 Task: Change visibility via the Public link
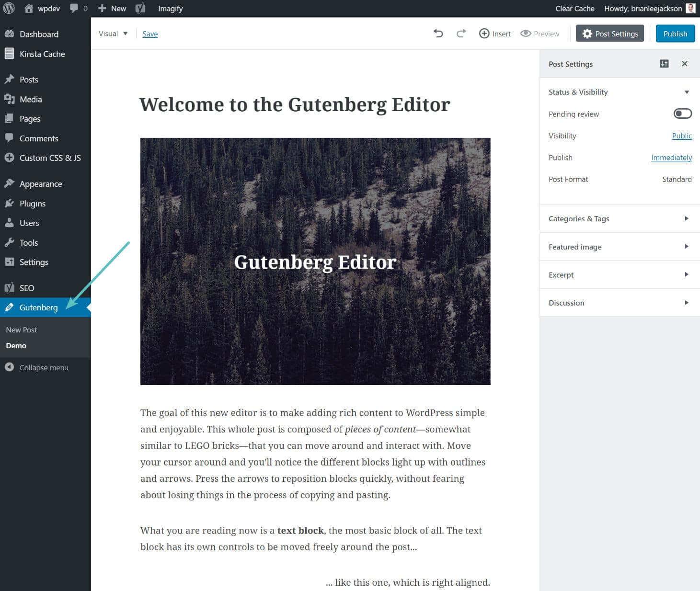(682, 136)
